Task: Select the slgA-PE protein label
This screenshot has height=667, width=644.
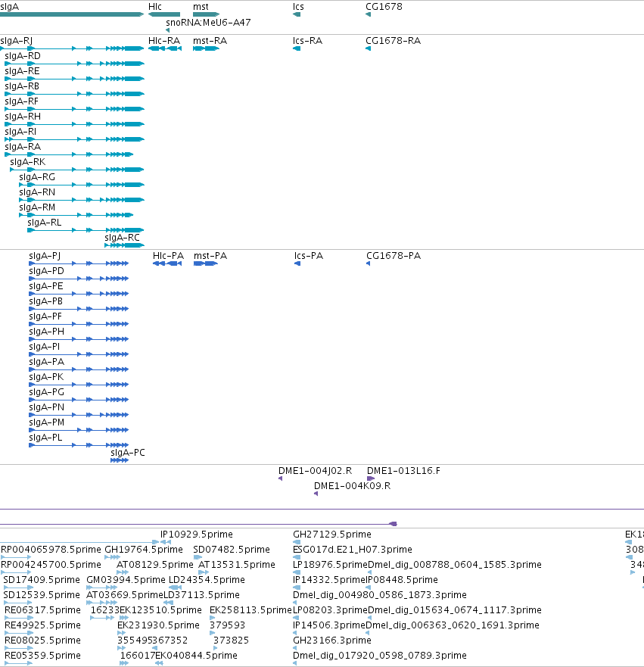Action: [x=46, y=286]
